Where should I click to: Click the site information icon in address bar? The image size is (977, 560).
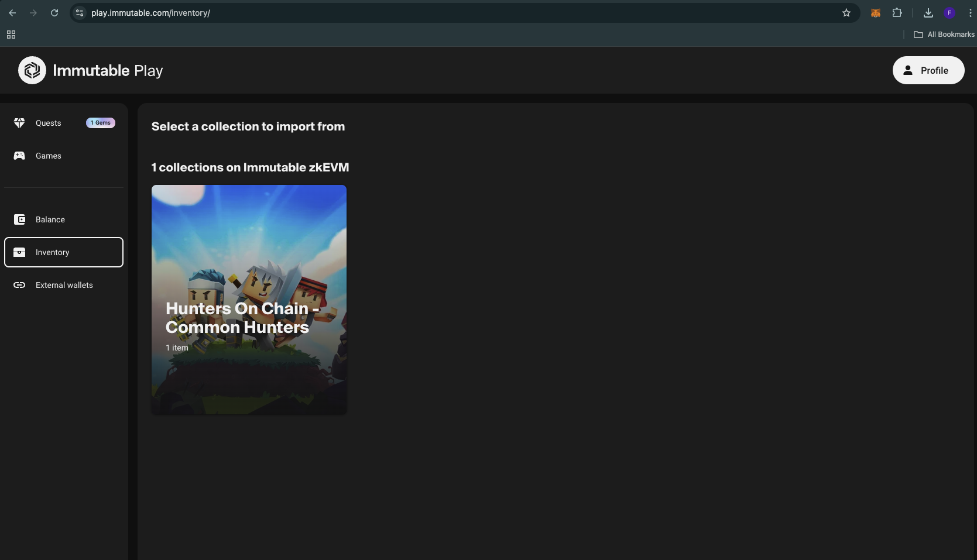80,13
